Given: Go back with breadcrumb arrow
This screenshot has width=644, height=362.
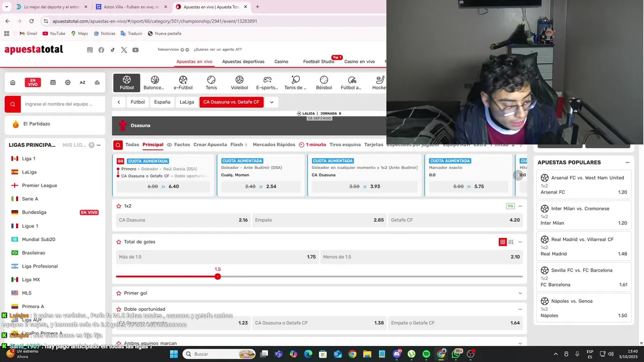Looking at the screenshot, I should pyautogui.click(x=119, y=102).
